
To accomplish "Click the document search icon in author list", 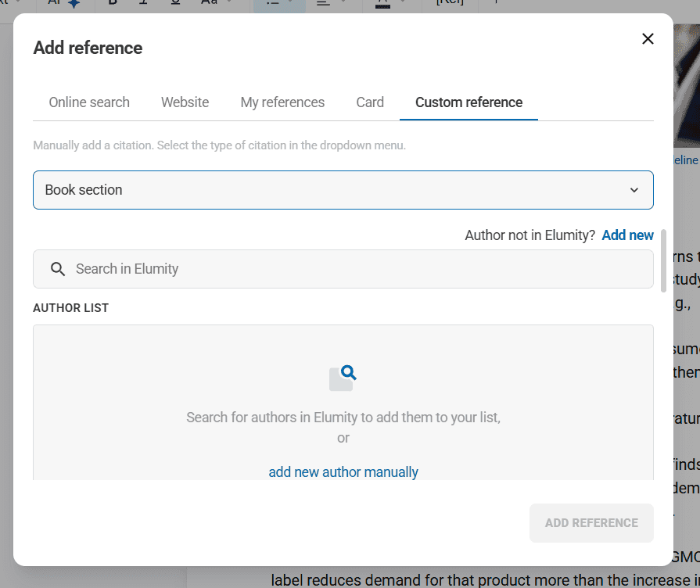I will coord(343,378).
